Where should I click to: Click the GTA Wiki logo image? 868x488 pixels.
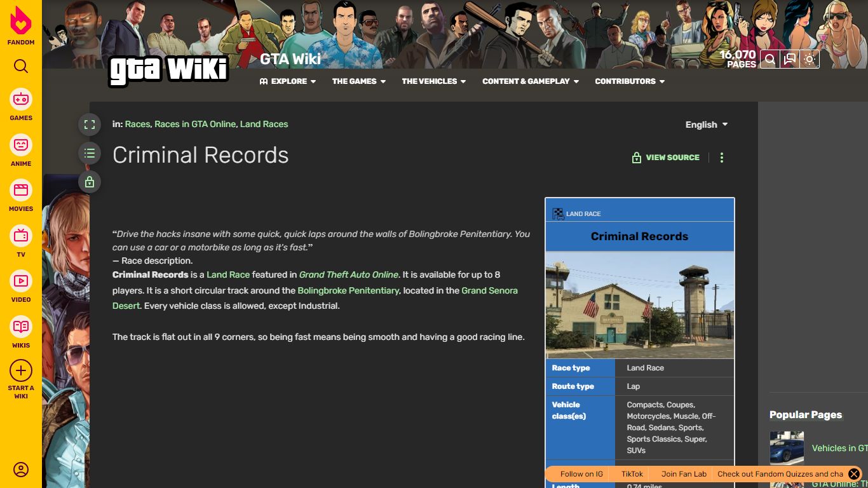pos(168,70)
